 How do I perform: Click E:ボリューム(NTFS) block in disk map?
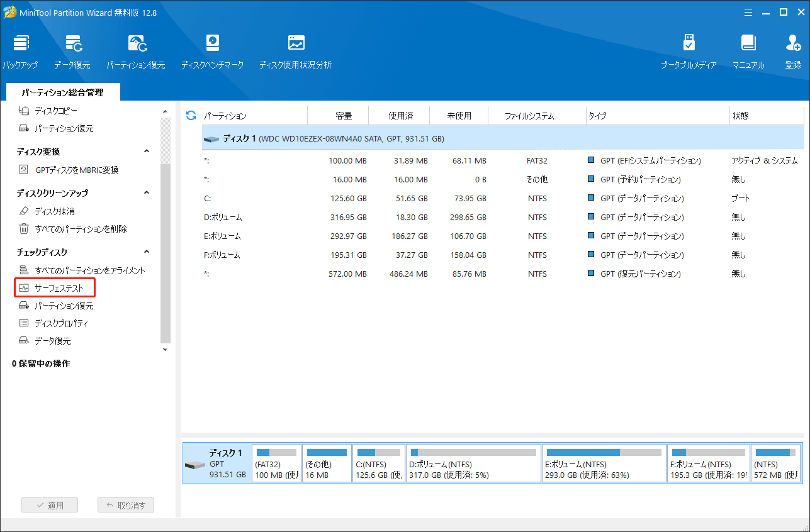click(604, 463)
